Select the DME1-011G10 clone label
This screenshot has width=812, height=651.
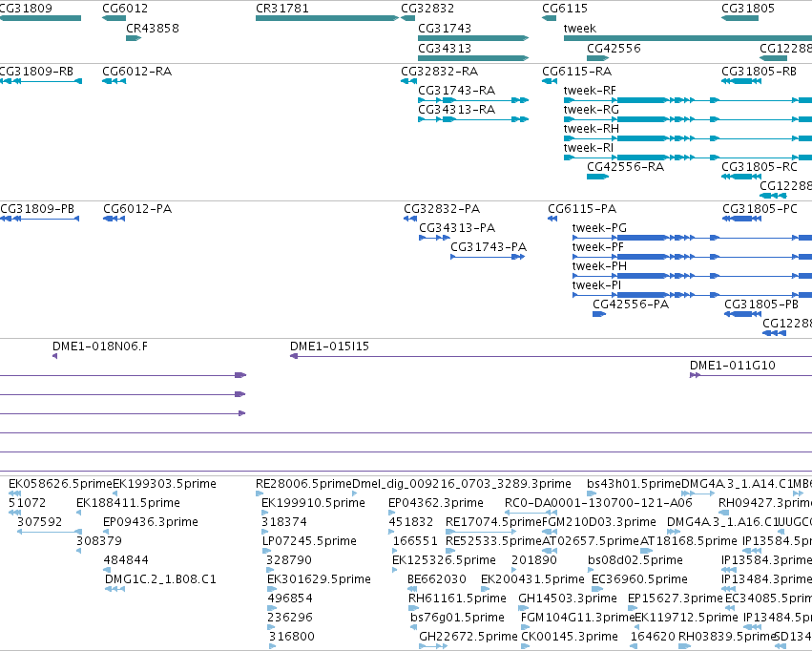pos(732,366)
